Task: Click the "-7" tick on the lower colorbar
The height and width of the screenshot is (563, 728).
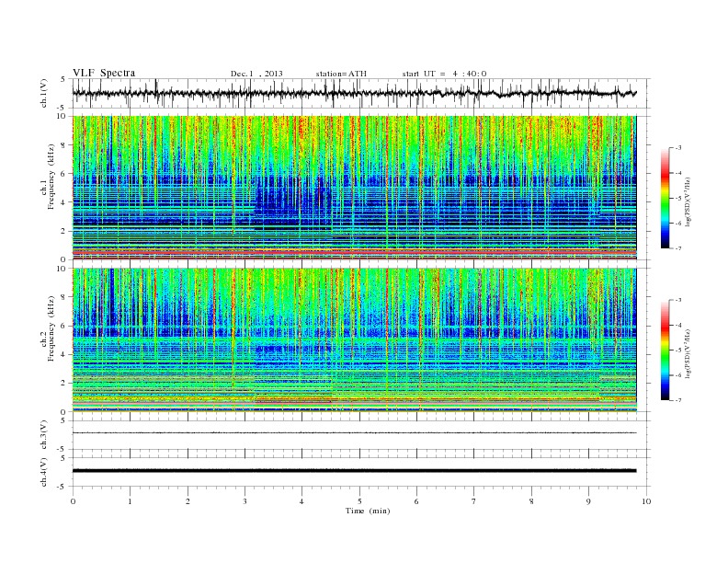Action: pos(677,400)
